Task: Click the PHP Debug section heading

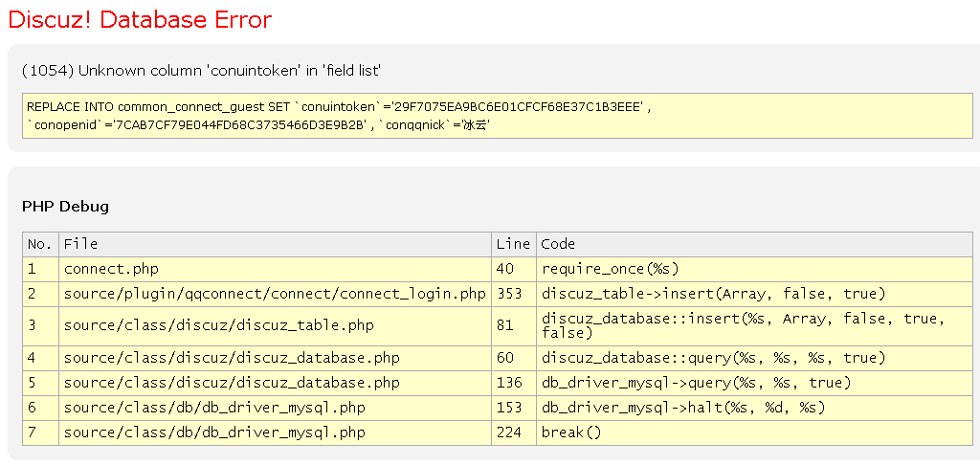Action: coord(65,206)
